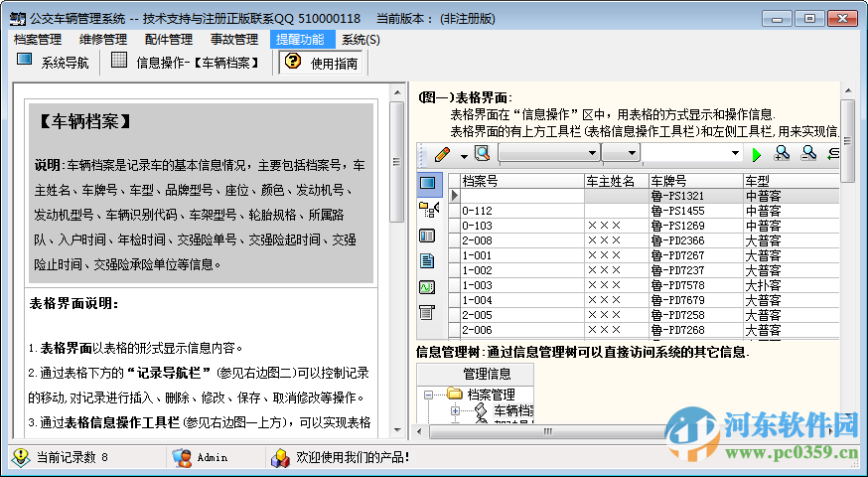Switch to 信息操作-【车辆档案】 tab
This screenshot has height=477, width=868.
click(186, 63)
